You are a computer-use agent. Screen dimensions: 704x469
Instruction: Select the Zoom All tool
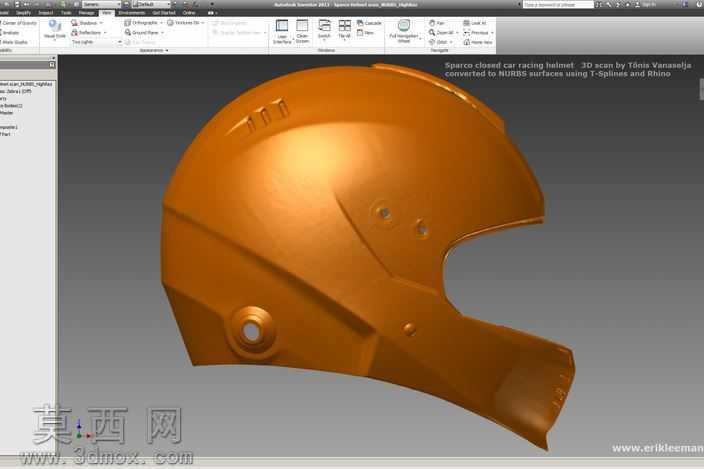pos(441,33)
